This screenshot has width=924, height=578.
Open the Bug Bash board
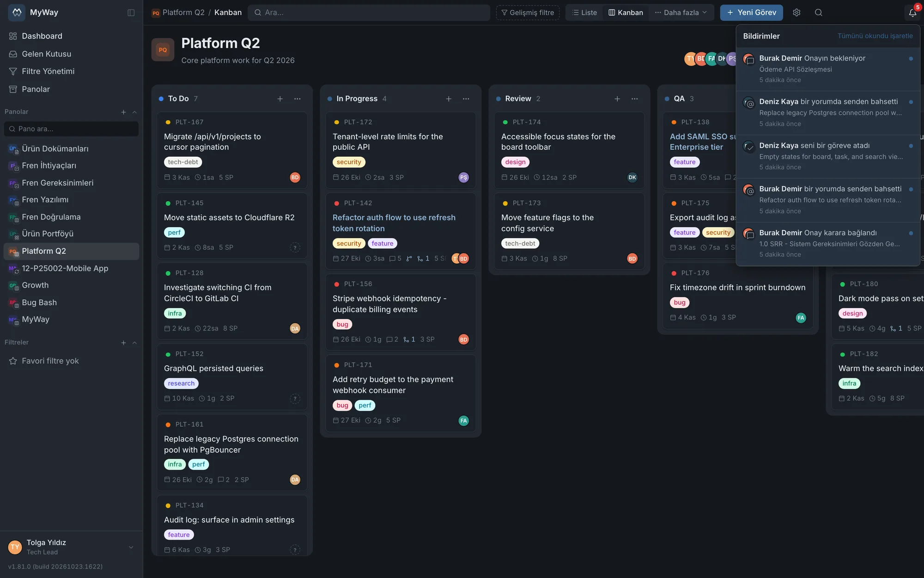coord(72,302)
